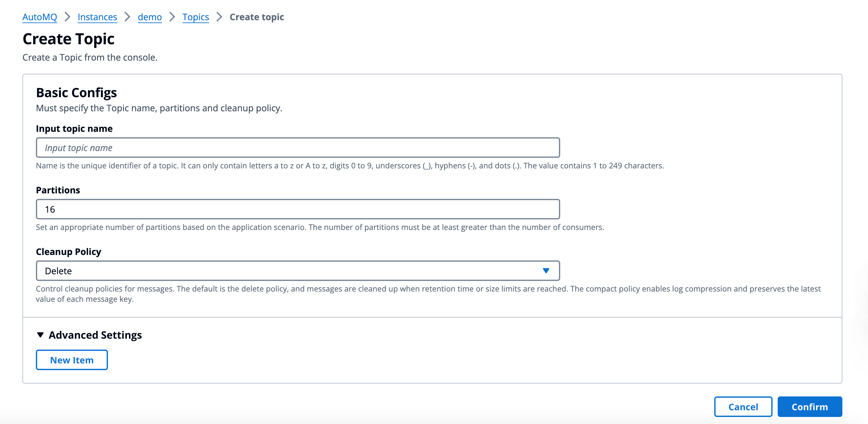
Task: Click the Create topic breadcrumb text
Action: [x=257, y=17]
